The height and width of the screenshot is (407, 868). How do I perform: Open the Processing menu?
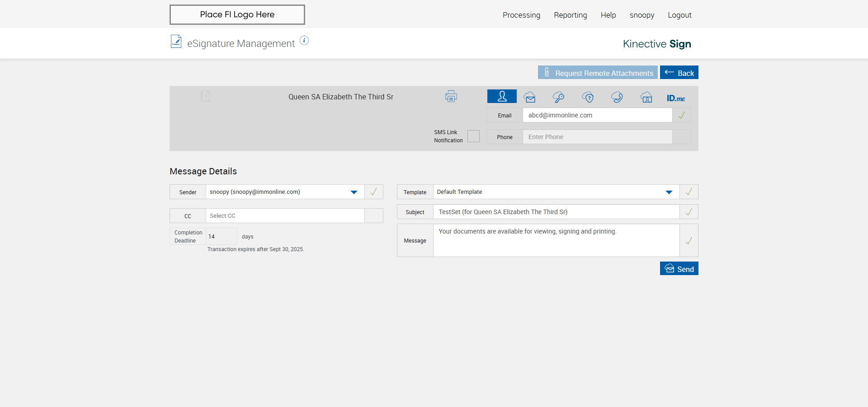tap(521, 15)
